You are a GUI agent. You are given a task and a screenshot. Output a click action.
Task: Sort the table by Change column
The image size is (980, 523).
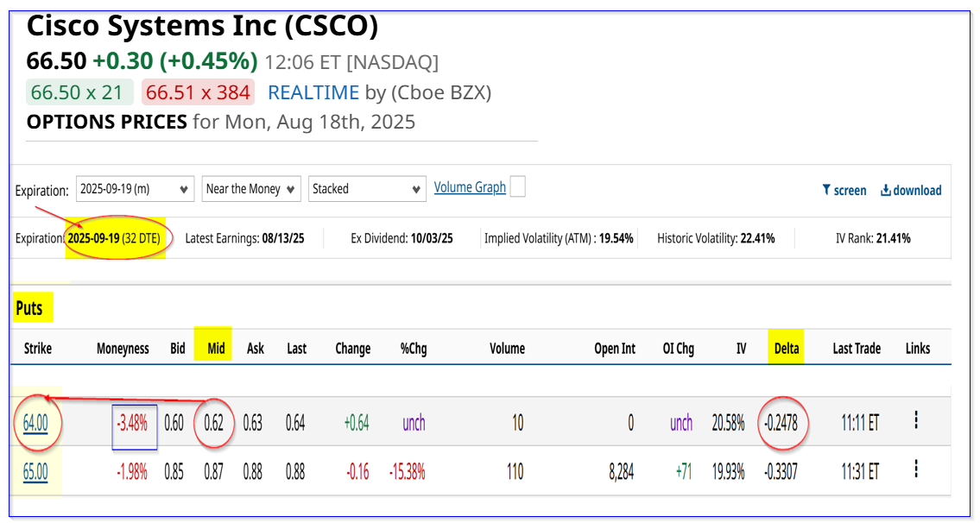click(x=352, y=349)
